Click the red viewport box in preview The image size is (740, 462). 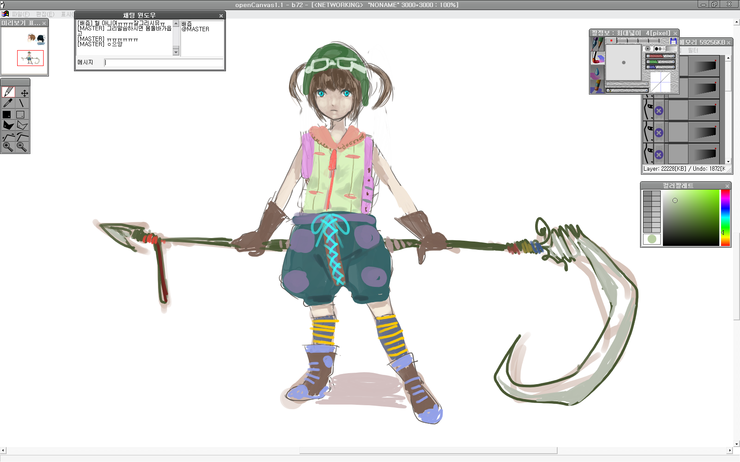tap(31, 58)
